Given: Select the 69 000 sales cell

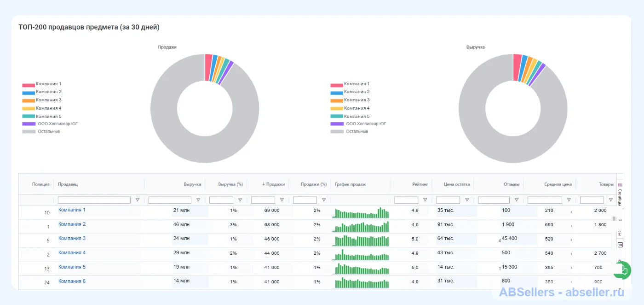Looking at the screenshot, I should point(271,211).
